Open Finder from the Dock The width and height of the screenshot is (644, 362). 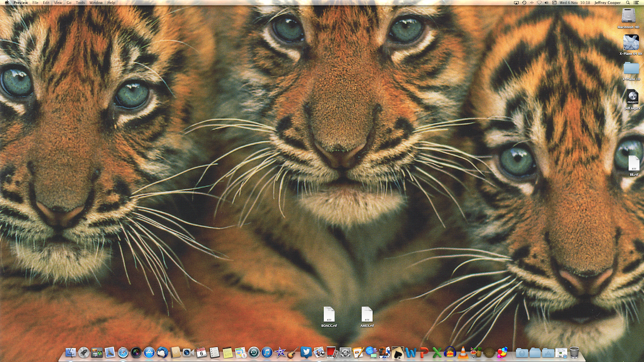pyautogui.click(x=70, y=352)
